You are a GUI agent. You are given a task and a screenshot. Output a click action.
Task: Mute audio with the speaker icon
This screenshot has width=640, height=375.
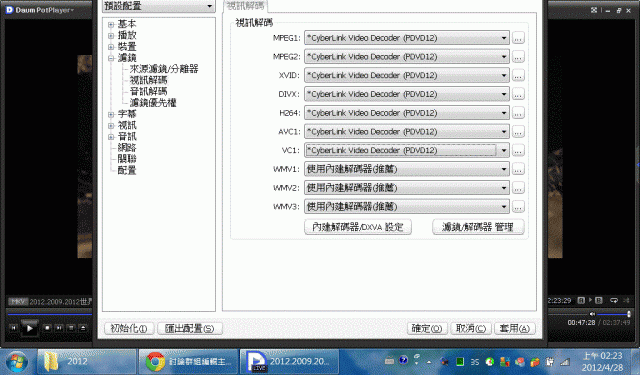coord(592,314)
